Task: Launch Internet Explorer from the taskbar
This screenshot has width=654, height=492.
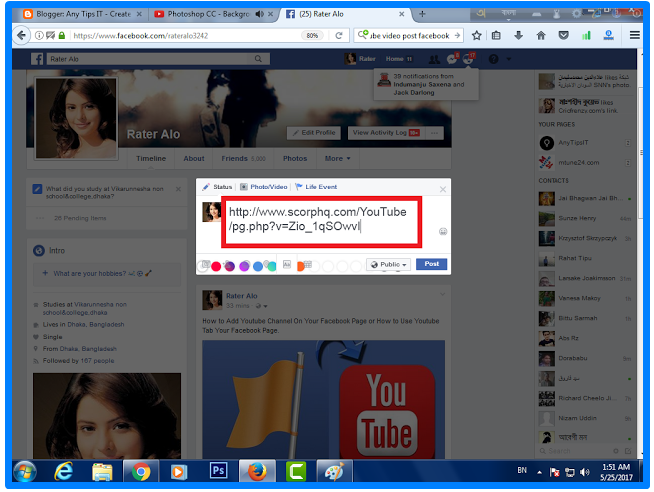Action: (x=63, y=472)
